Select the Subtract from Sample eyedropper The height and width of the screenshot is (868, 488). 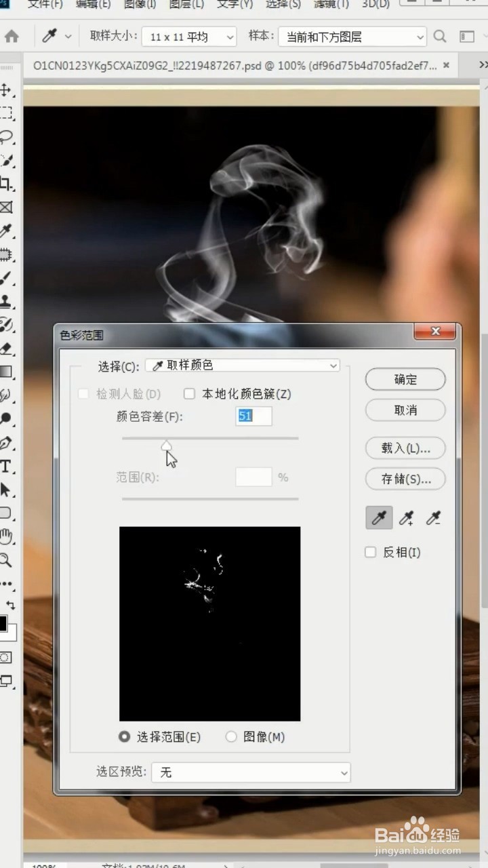pos(433,519)
